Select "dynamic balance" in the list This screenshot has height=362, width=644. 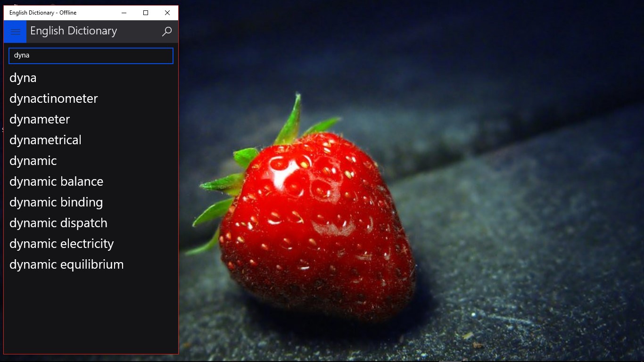tap(56, 181)
